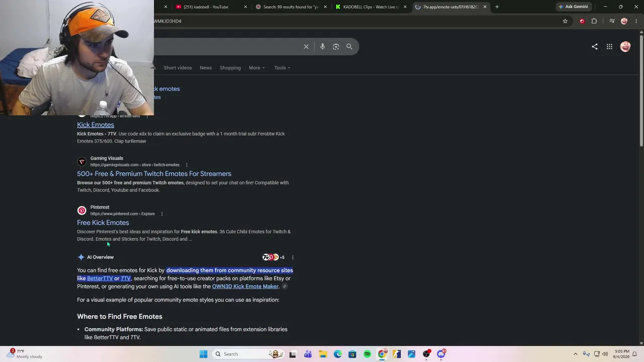Open the Chrome profile picture
The image size is (644, 362).
click(624, 21)
